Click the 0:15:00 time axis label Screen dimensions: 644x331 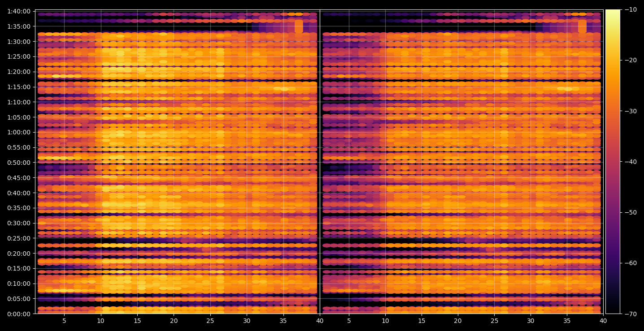point(19,268)
